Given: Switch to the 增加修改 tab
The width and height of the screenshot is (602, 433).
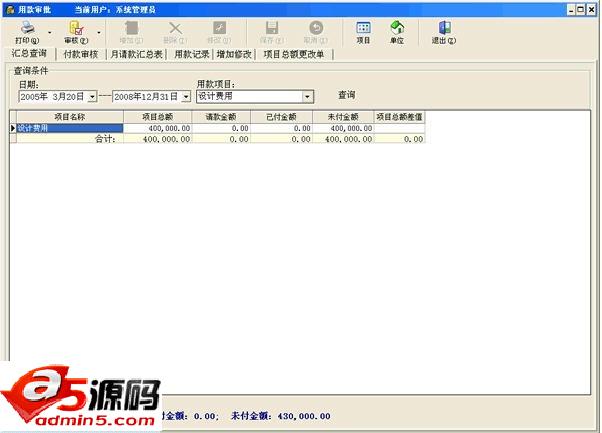Looking at the screenshot, I should pos(234,54).
